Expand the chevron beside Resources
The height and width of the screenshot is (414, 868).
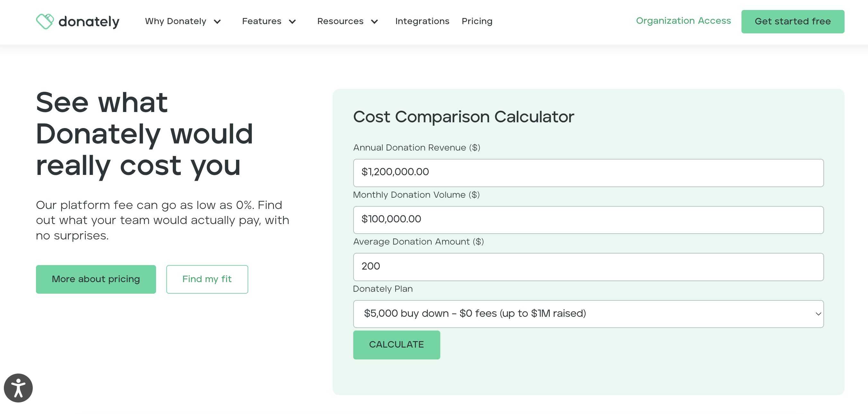click(374, 22)
